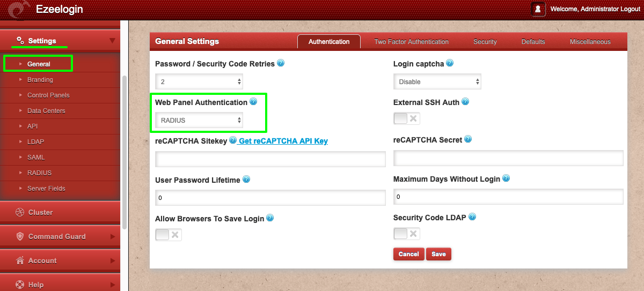644x291 pixels.
Task: Toggle External SSH Auth switch
Action: 407,118
